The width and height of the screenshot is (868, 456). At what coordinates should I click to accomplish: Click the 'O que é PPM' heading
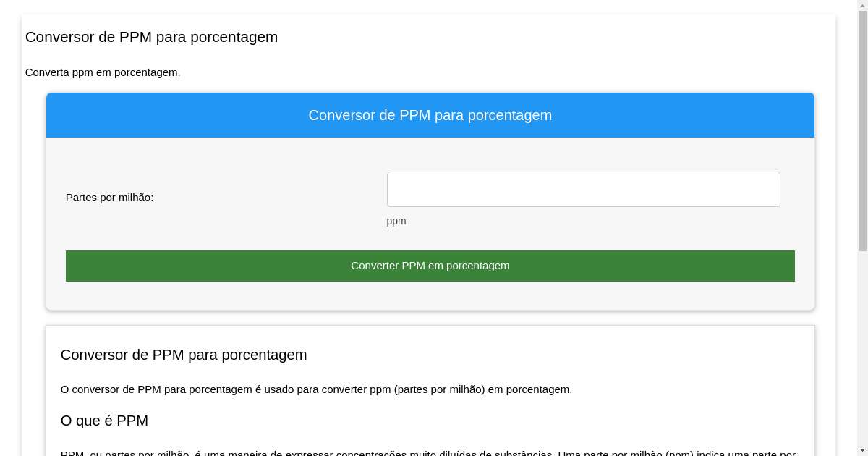(104, 421)
